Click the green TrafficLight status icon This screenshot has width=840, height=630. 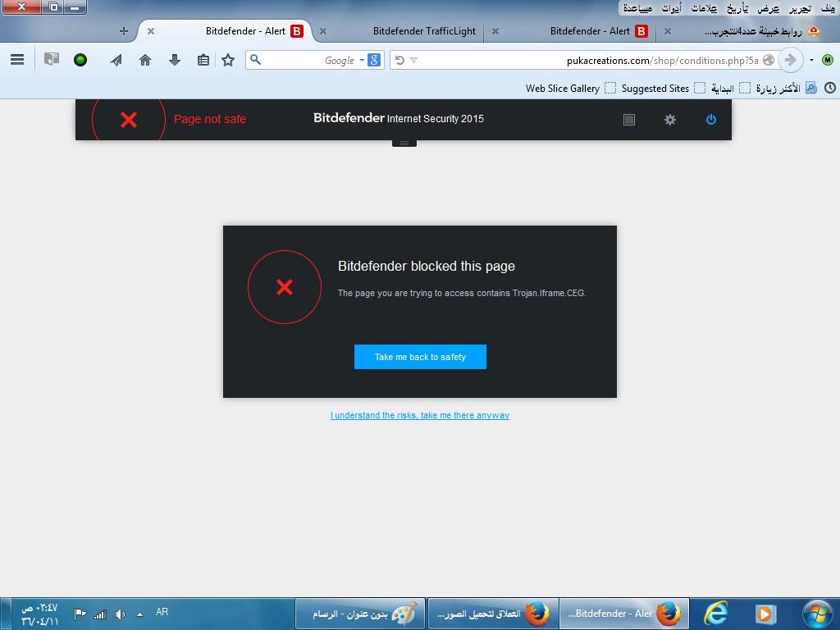pyautogui.click(x=80, y=60)
